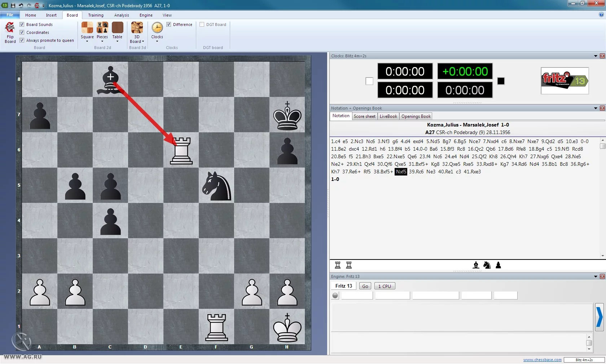Toggle the Board Sounds checkbox
The image size is (606, 364).
click(22, 25)
